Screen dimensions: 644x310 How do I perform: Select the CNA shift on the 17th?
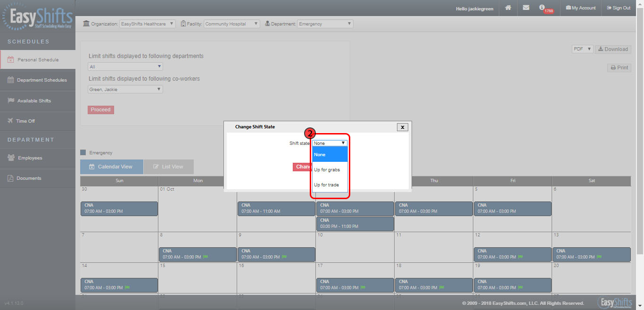355,285
